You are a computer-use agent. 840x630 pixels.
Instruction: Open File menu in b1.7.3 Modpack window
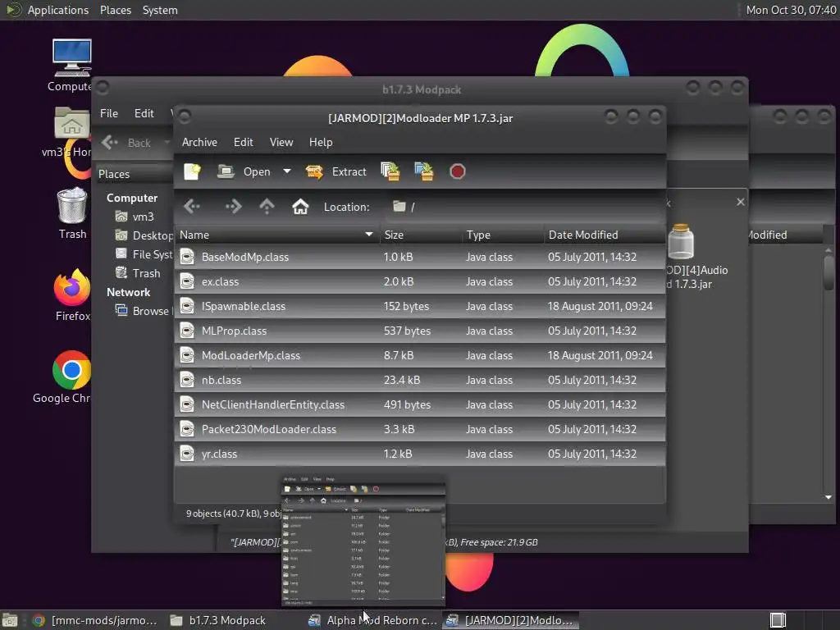click(x=109, y=113)
